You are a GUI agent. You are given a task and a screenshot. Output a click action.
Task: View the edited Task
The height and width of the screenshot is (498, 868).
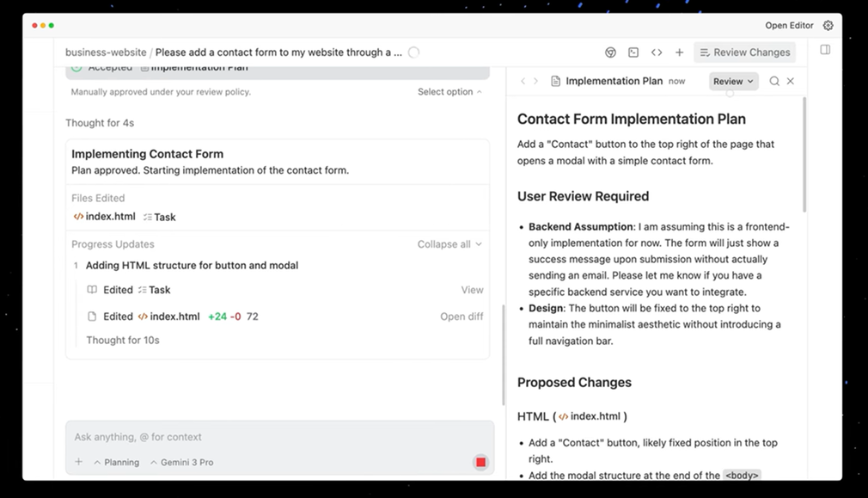tap(472, 290)
